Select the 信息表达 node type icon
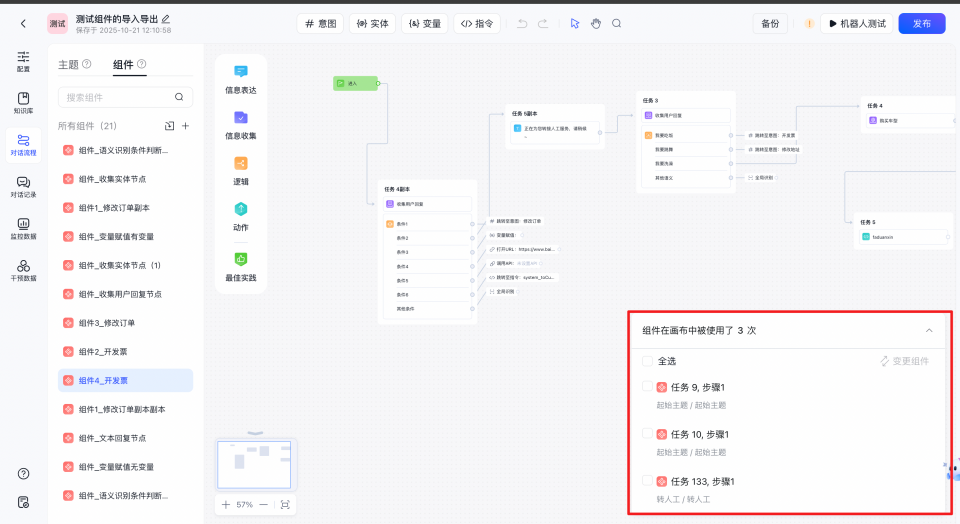Image resolution: width=960 pixels, height=524 pixels. (x=241, y=72)
